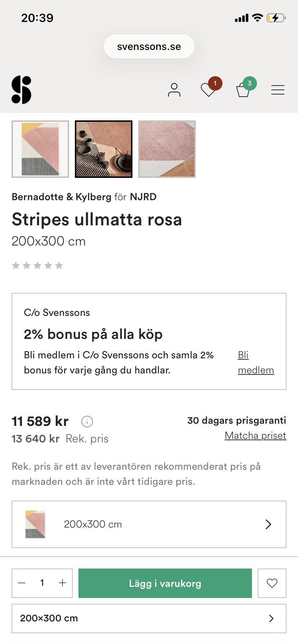The width and height of the screenshot is (298, 644).
Task: Click the 'Bli medlem' link
Action: pyautogui.click(x=256, y=362)
